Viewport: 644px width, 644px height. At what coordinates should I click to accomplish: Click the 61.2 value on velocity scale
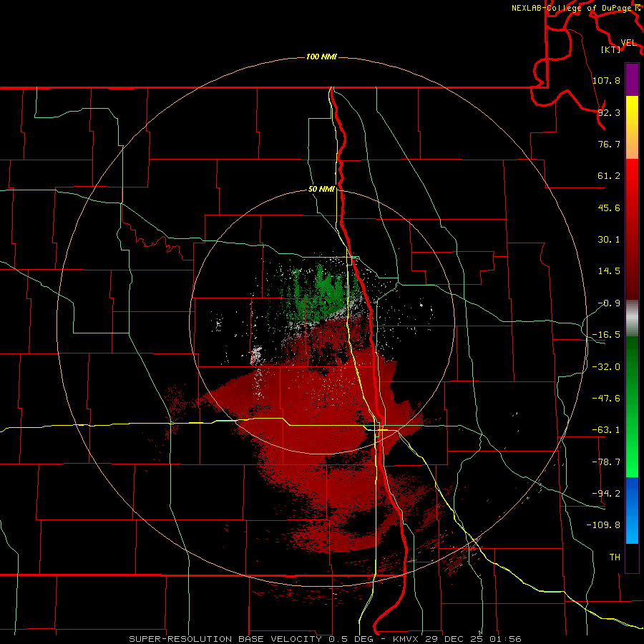click(609, 176)
